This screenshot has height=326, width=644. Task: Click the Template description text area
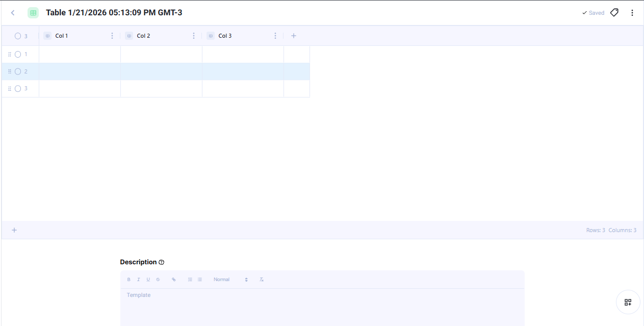[x=322, y=306]
